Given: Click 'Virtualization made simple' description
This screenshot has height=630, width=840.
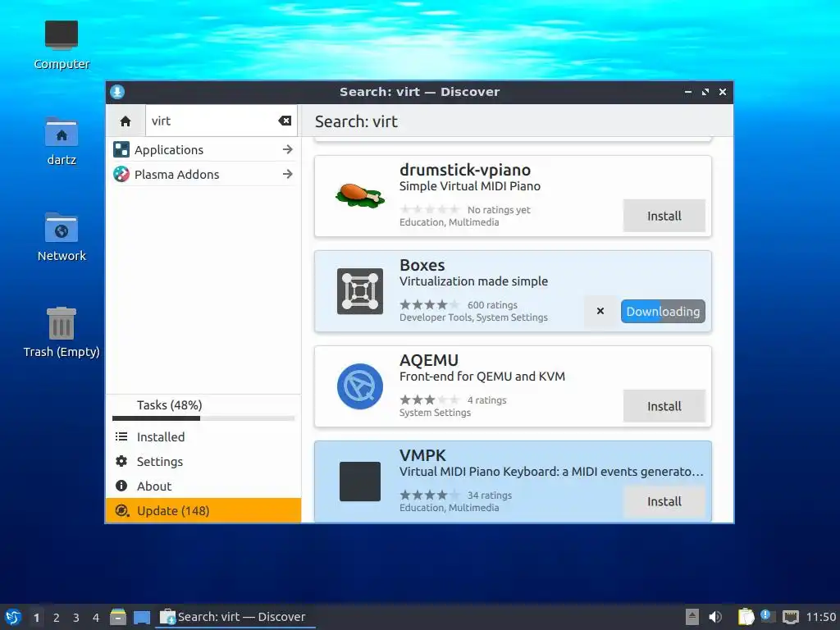Looking at the screenshot, I should click(473, 281).
